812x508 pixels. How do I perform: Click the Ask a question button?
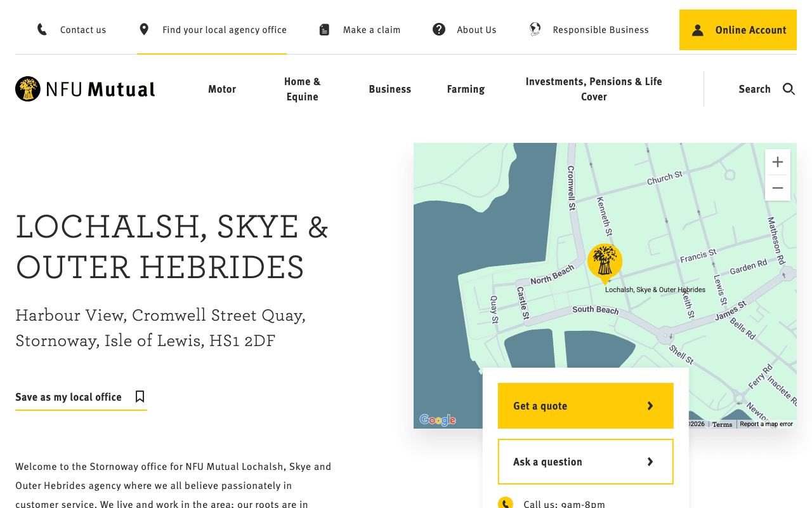tap(586, 462)
